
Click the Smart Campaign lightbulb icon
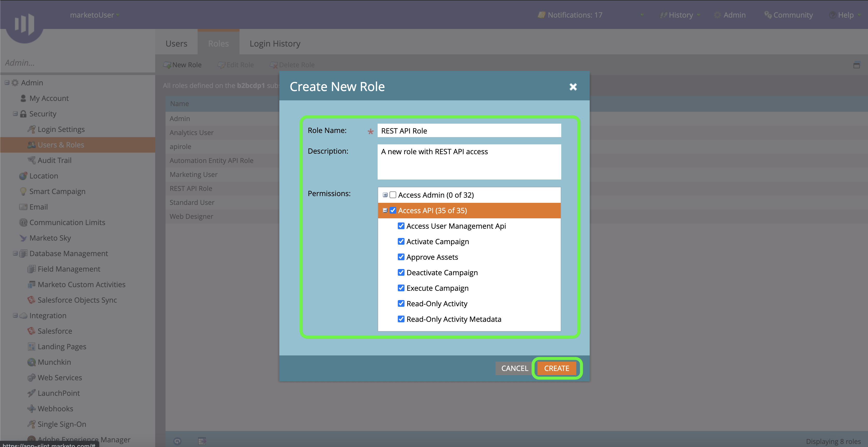23,191
